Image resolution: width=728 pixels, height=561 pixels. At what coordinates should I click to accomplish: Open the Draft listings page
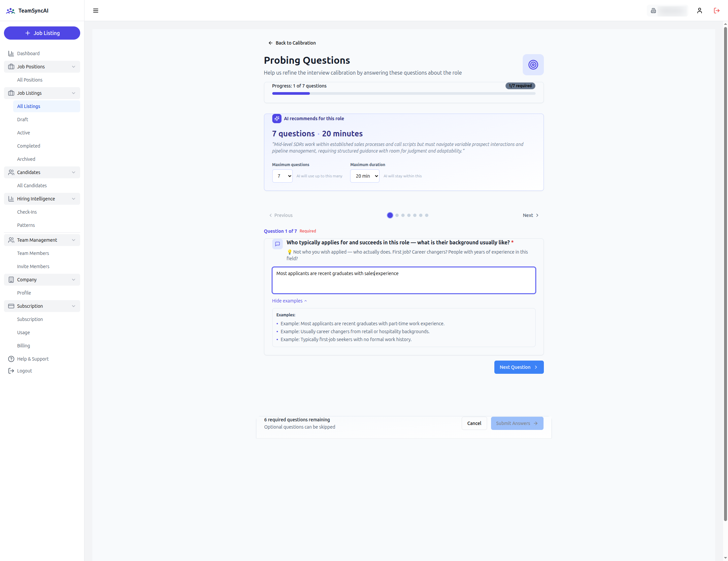point(22,119)
